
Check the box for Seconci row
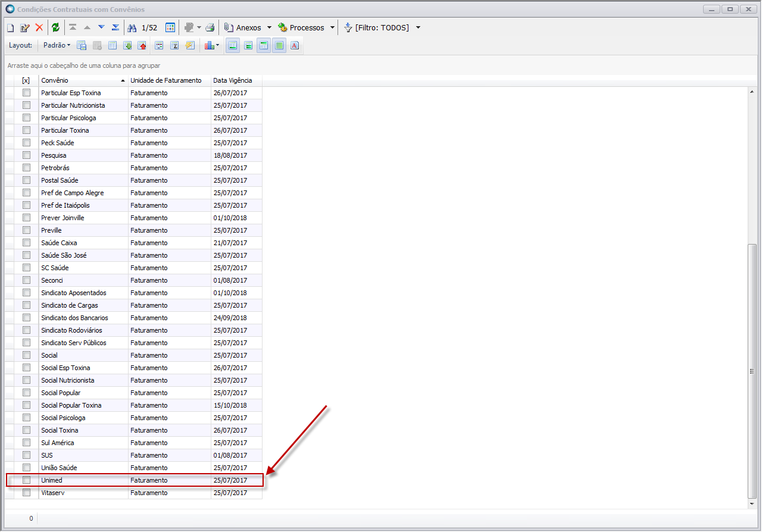click(x=26, y=280)
